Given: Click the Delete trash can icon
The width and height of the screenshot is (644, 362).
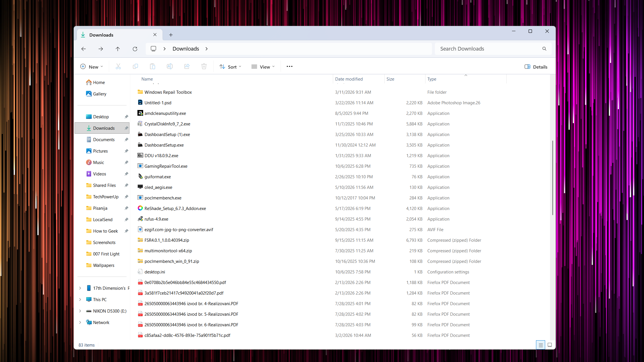Looking at the screenshot, I should pyautogui.click(x=204, y=67).
